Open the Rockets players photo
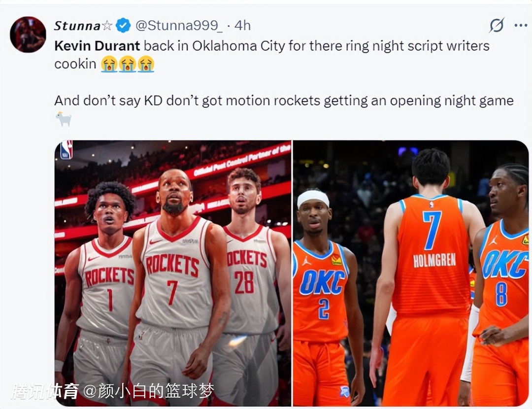This screenshot has width=532, height=409. click(x=173, y=273)
